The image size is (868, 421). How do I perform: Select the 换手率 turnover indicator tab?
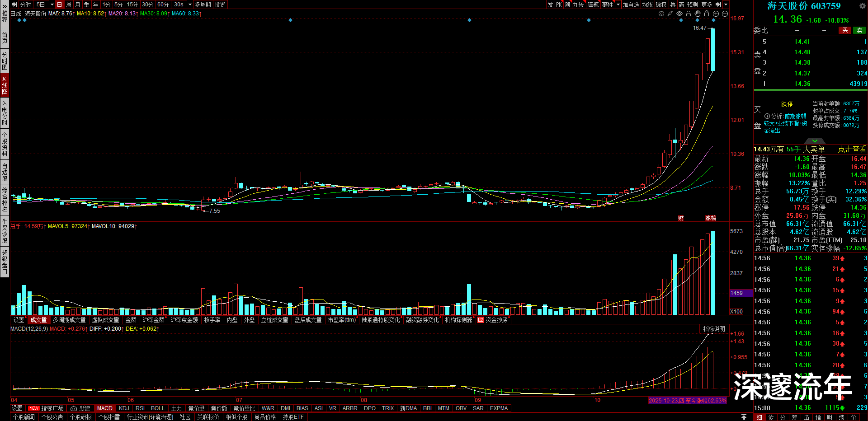coord(212,320)
